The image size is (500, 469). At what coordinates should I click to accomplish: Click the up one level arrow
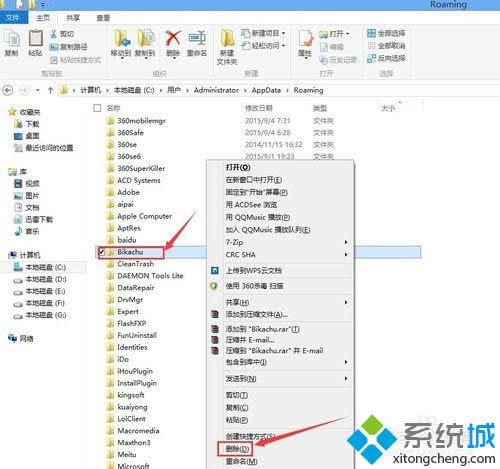pos(50,90)
